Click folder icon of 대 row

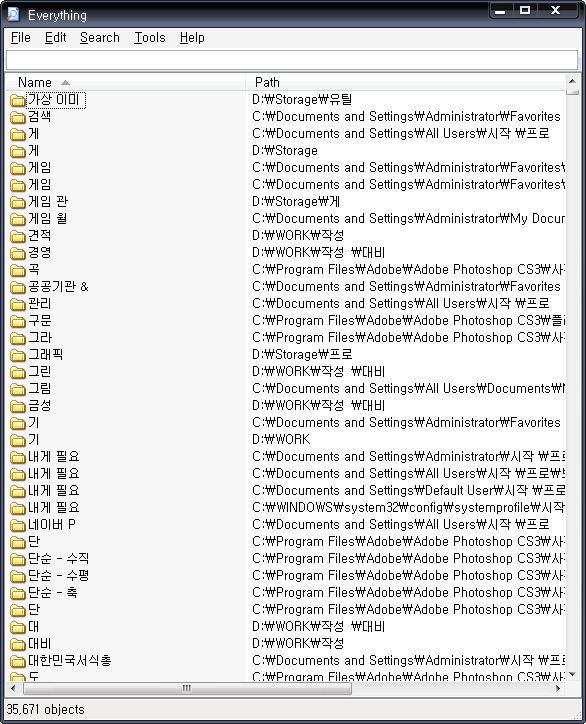coord(18,627)
